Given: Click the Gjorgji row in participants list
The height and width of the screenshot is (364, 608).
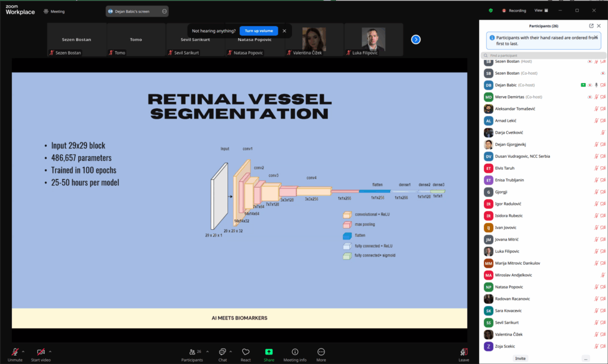Looking at the screenshot, I should pyautogui.click(x=544, y=192).
